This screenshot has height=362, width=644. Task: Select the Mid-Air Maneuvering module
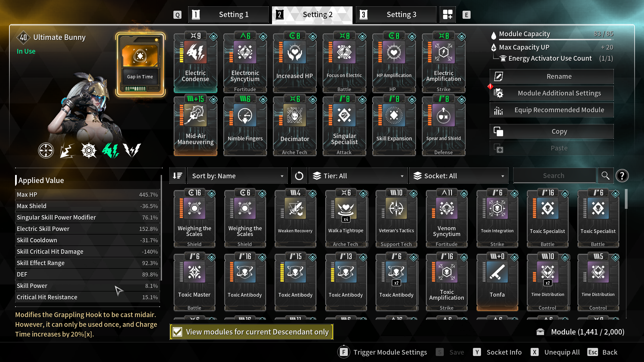(x=196, y=126)
